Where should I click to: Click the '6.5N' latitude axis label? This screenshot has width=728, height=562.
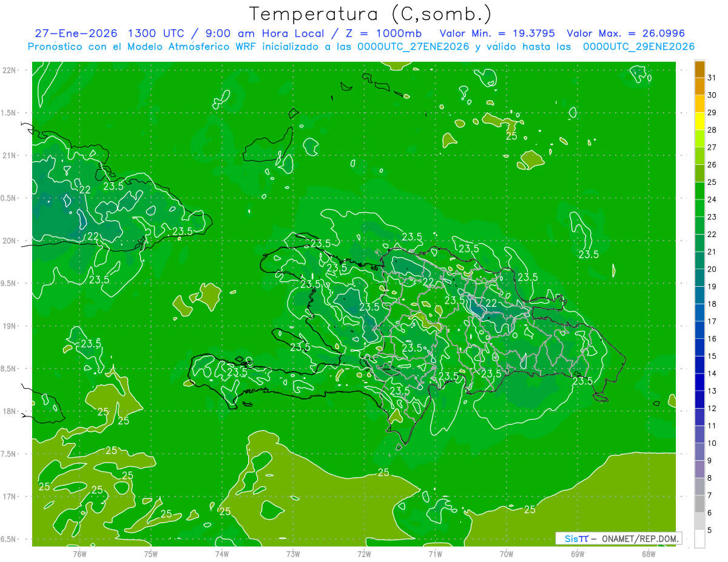pyautogui.click(x=9, y=539)
